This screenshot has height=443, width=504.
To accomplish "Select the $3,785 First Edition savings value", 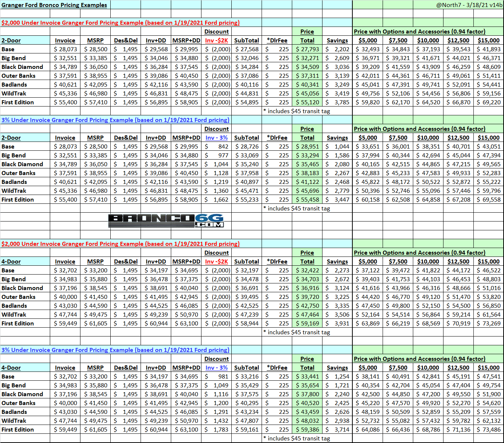I will (x=337, y=102).
